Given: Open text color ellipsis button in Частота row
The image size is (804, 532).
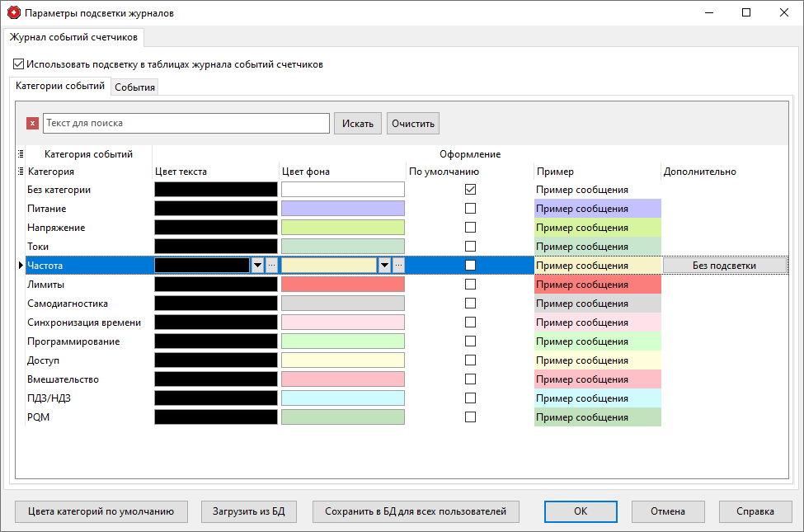Looking at the screenshot, I should pos(272,266).
